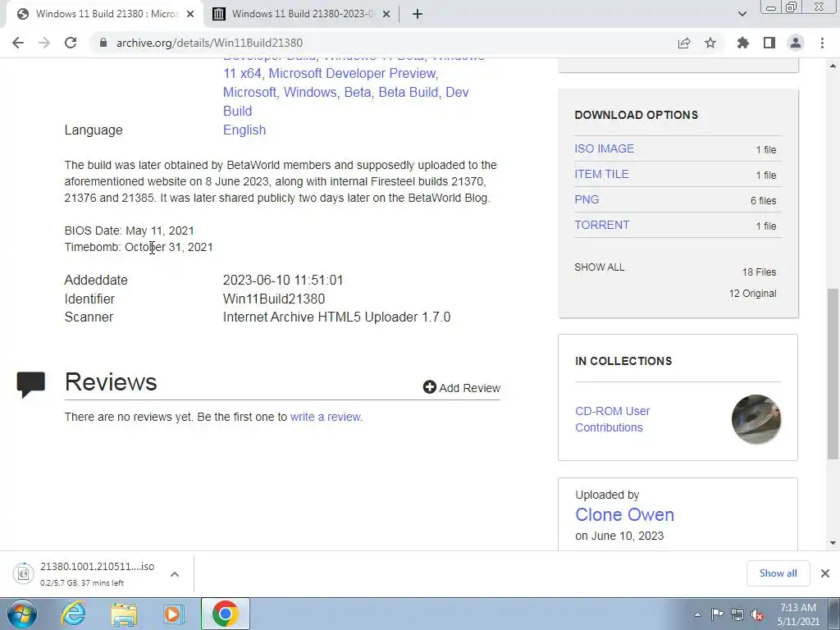Close the second archive tab

pyautogui.click(x=386, y=15)
